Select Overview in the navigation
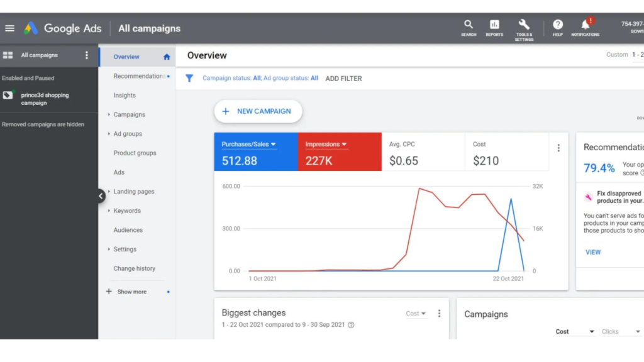The height and width of the screenshot is (362, 644). [x=126, y=57]
